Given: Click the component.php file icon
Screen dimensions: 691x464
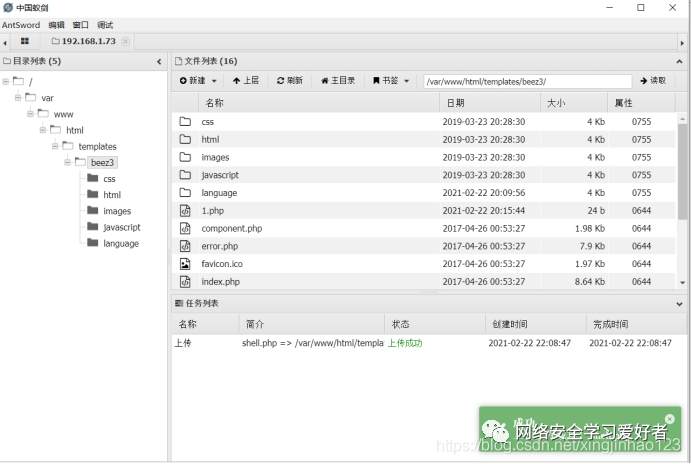Looking at the screenshot, I should pos(185,228).
